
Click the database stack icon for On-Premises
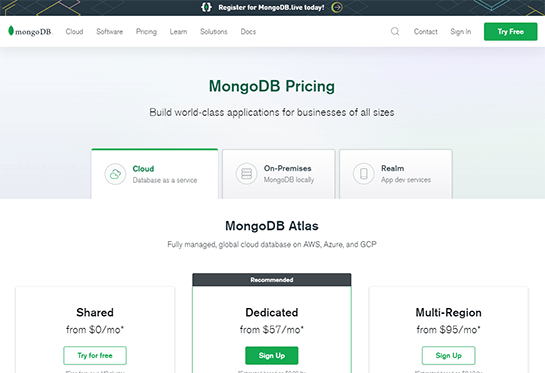pyautogui.click(x=246, y=173)
